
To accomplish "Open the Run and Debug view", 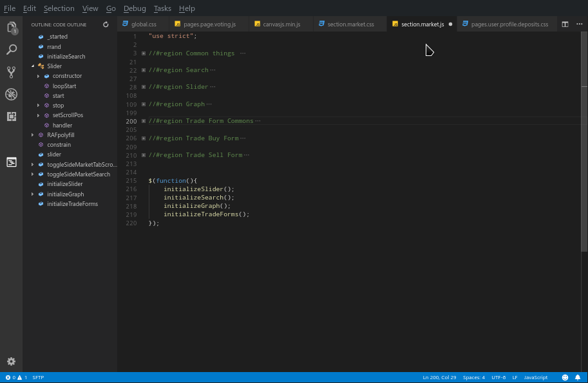I will 11,94.
